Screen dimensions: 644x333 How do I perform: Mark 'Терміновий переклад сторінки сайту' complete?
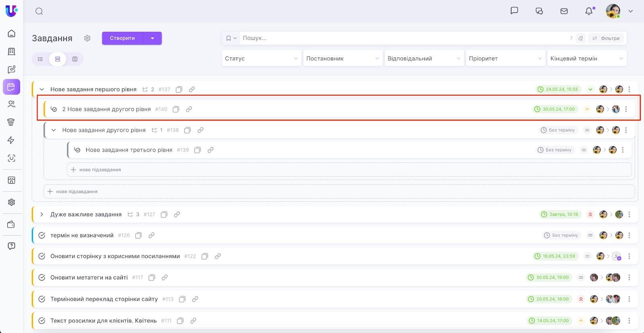(41, 299)
